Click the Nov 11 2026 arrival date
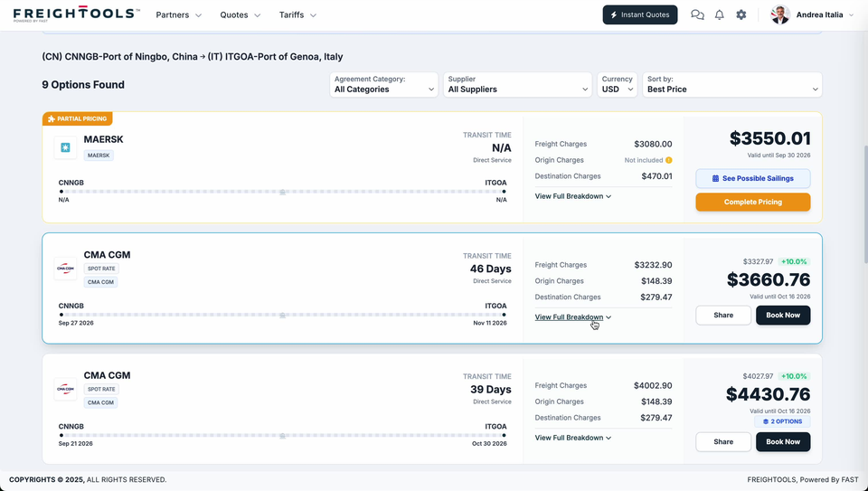The image size is (868, 491). pos(490,323)
